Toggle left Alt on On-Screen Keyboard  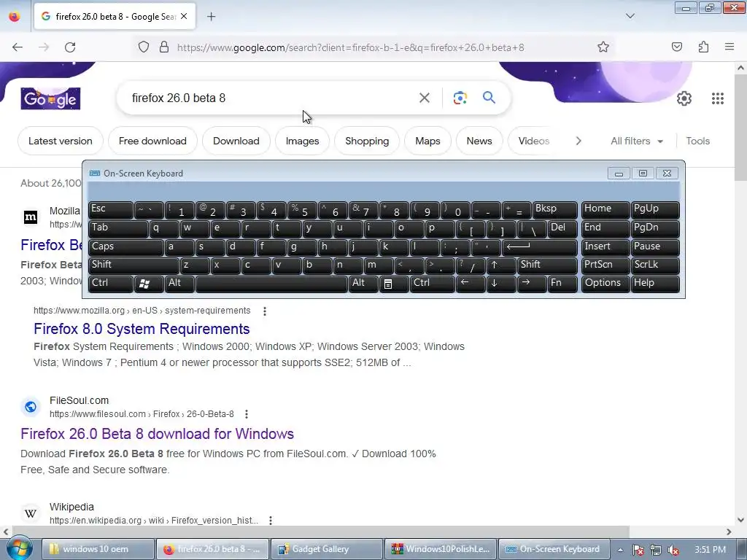tap(179, 284)
